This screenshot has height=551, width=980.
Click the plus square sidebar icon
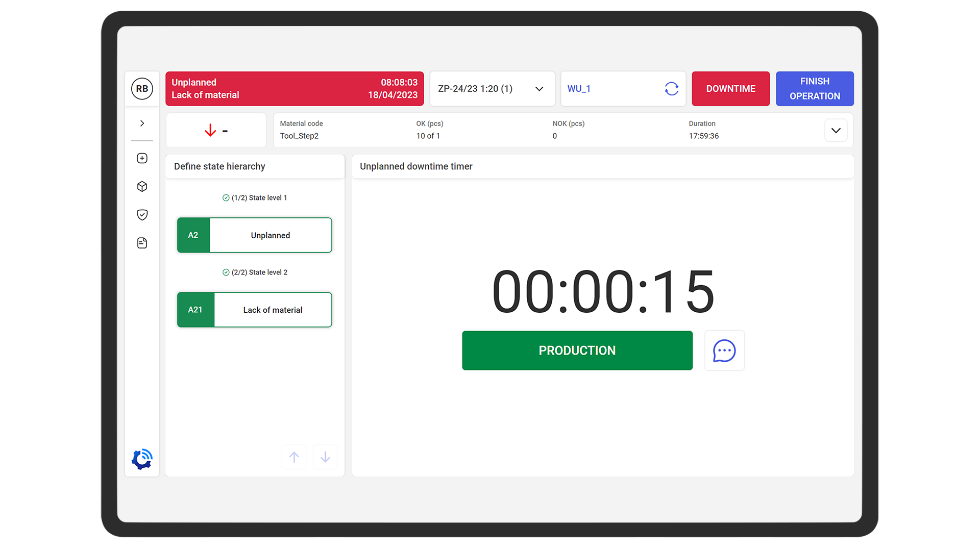pyautogui.click(x=142, y=158)
